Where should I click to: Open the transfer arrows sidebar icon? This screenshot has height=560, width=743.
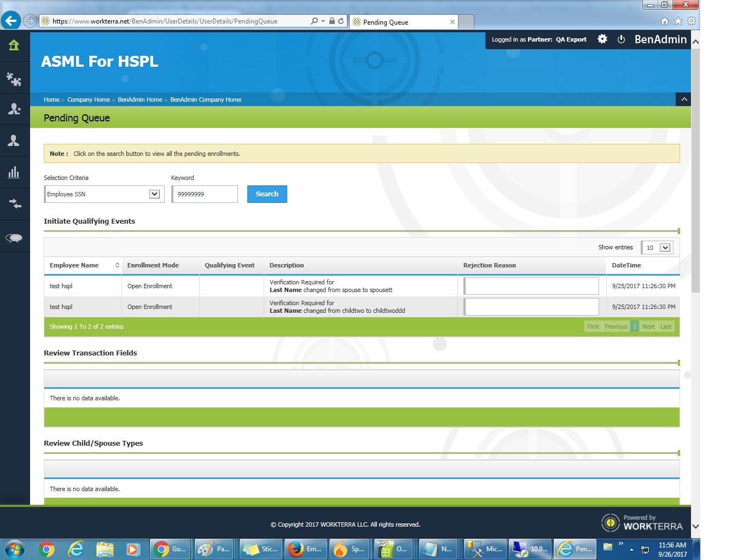tap(15, 204)
